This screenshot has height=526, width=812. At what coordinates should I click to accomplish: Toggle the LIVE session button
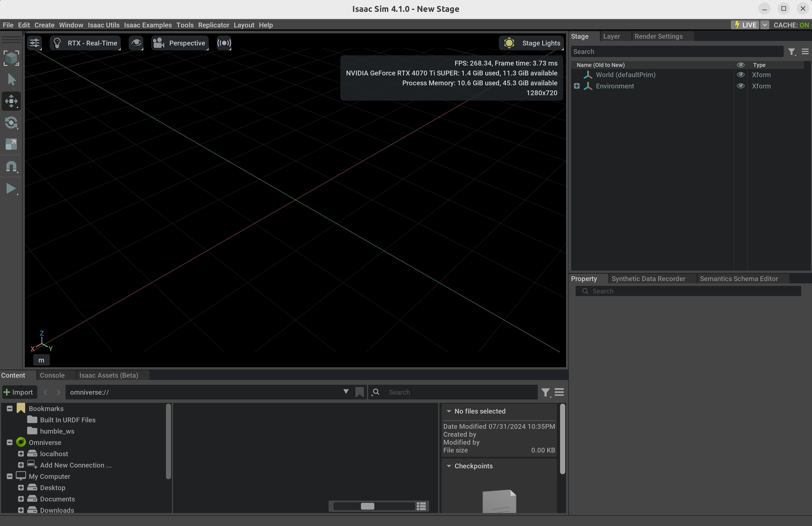(745, 25)
